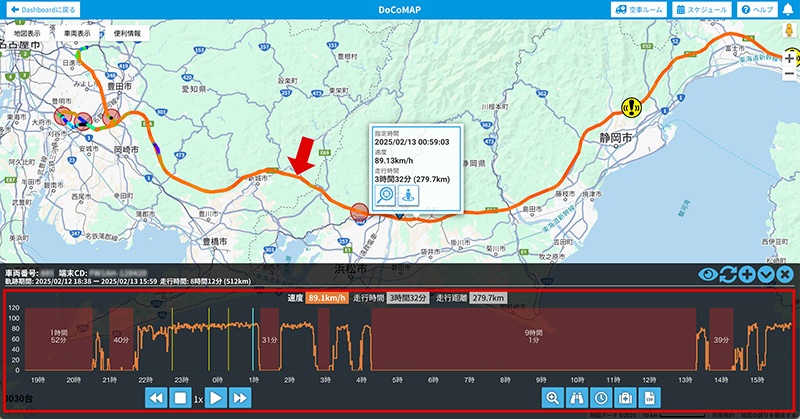
Task: Open the 車両表示 vehicle display menu
Action: coord(80,33)
